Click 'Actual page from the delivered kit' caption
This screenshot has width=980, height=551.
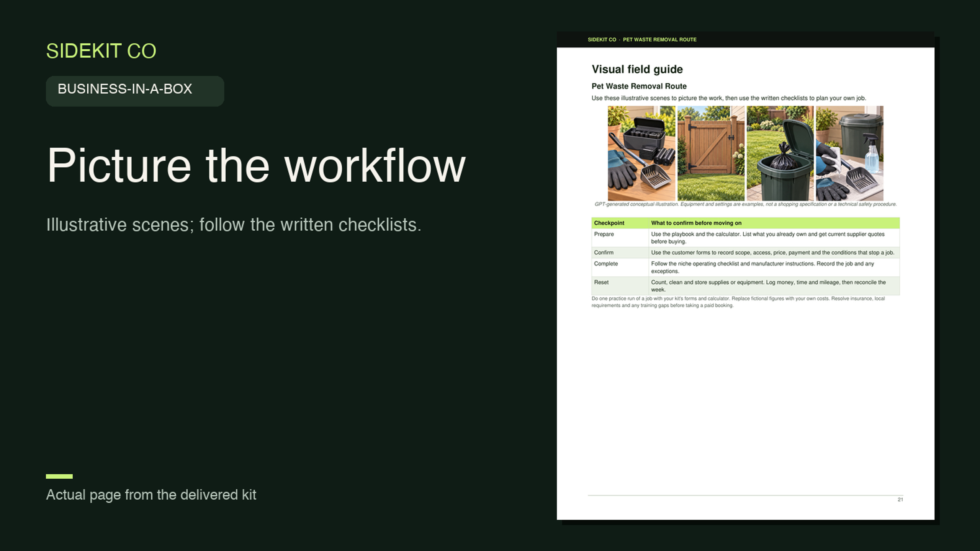point(151,495)
